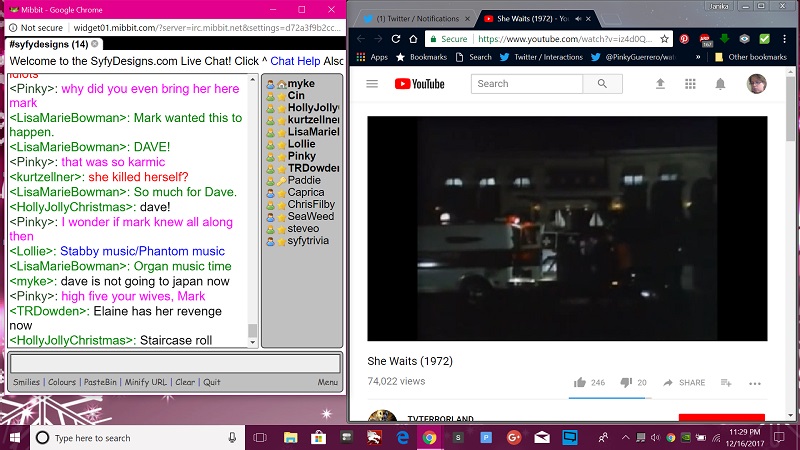Show hidden system tray icons

click(625, 438)
